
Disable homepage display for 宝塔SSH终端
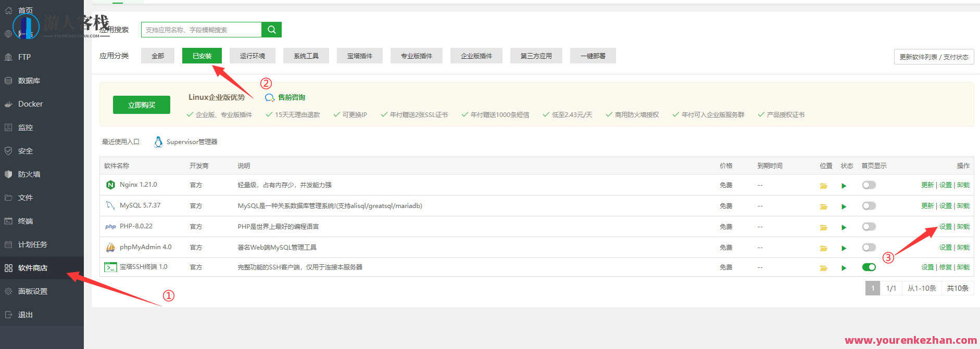tap(869, 267)
